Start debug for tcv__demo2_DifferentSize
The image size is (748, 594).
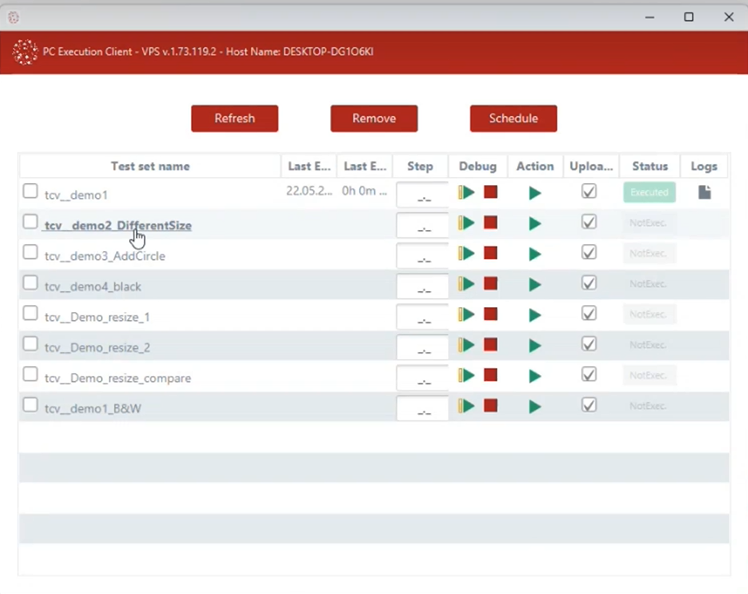tap(466, 223)
